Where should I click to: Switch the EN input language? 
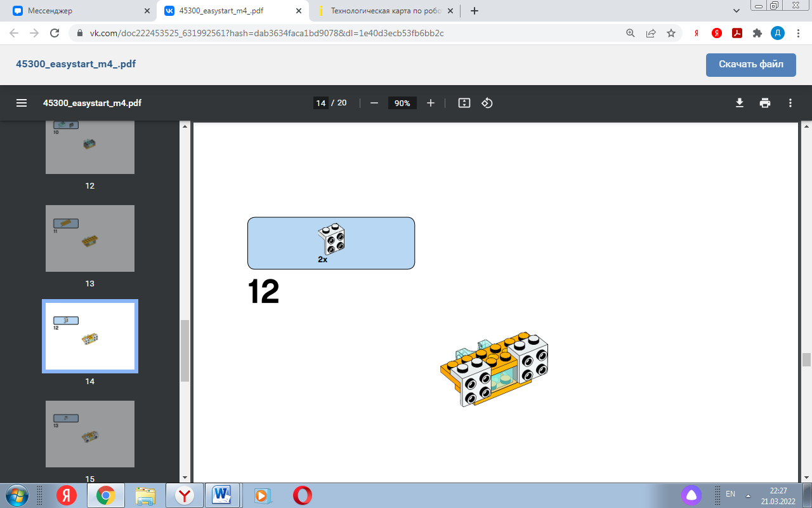730,495
